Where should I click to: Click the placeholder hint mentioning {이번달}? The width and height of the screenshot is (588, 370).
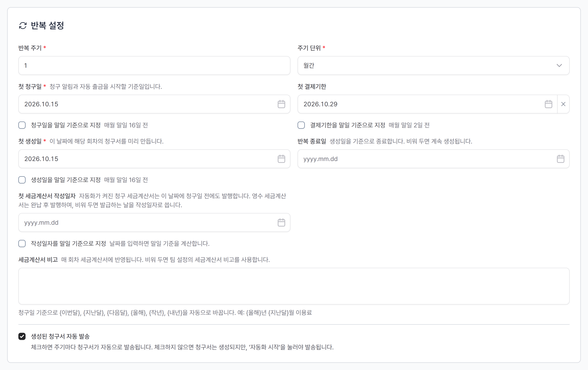click(165, 313)
